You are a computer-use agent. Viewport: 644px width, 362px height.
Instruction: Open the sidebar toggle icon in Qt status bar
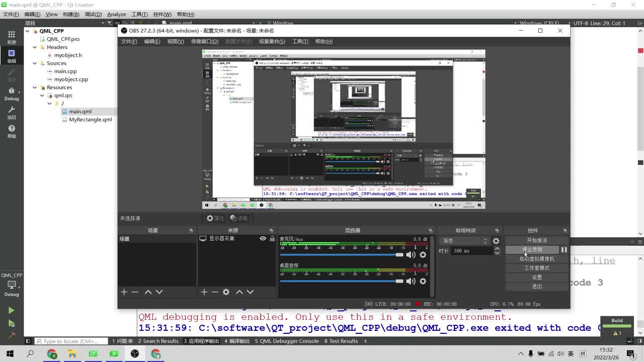28,341
